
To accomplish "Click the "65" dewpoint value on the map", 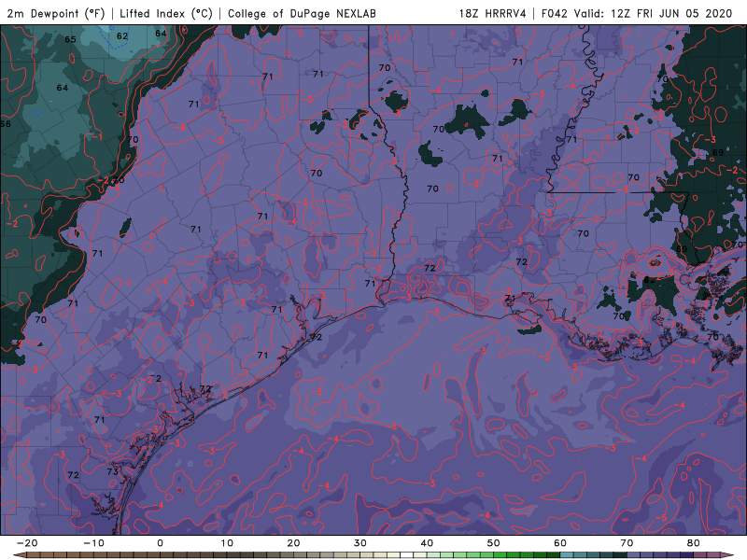I will tap(70, 39).
